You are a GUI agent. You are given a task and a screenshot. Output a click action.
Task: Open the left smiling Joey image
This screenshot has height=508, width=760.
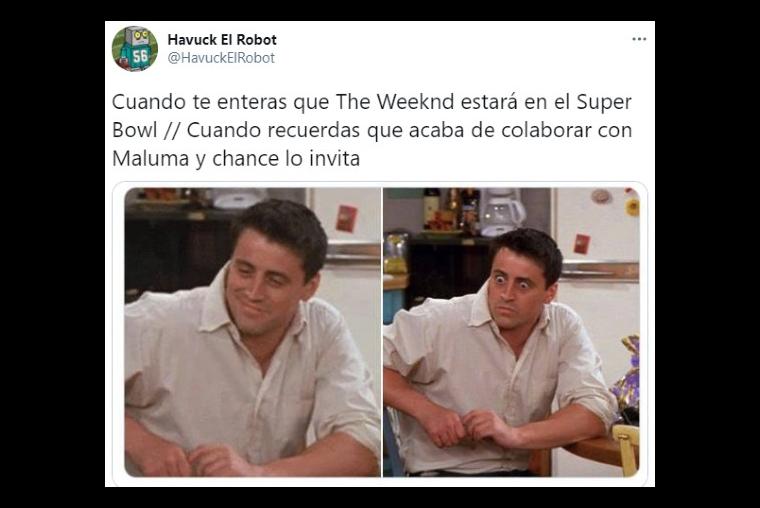point(253,332)
